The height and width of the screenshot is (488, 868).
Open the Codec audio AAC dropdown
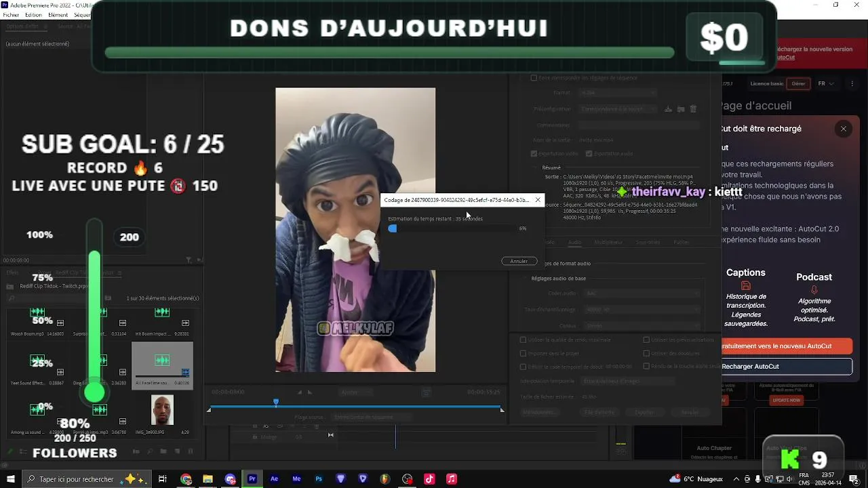(641, 293)
